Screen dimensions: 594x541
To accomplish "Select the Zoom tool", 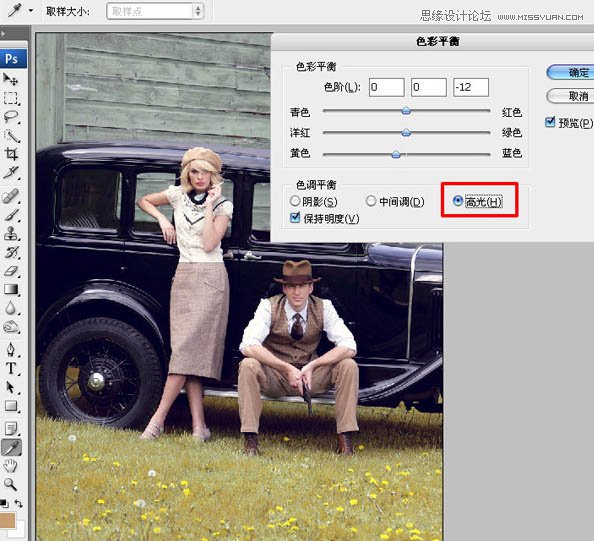I will (11, 484).
